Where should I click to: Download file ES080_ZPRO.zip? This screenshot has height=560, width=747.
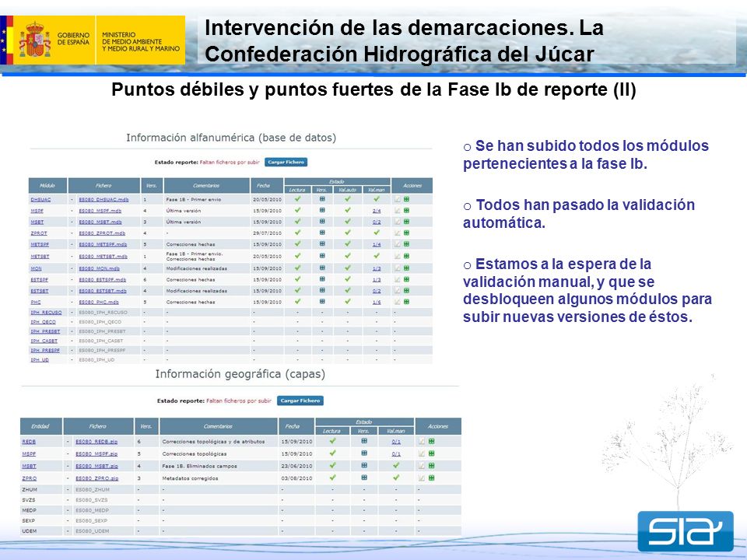pos(96,478)
